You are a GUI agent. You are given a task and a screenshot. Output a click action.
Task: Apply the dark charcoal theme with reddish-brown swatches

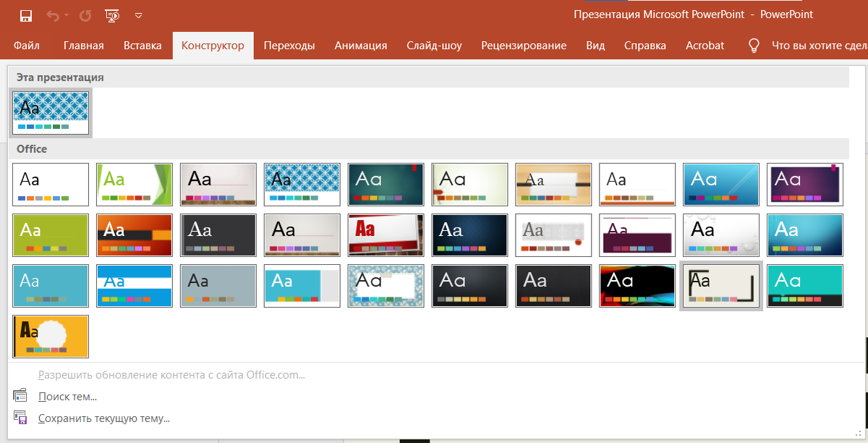pos(554,286)
